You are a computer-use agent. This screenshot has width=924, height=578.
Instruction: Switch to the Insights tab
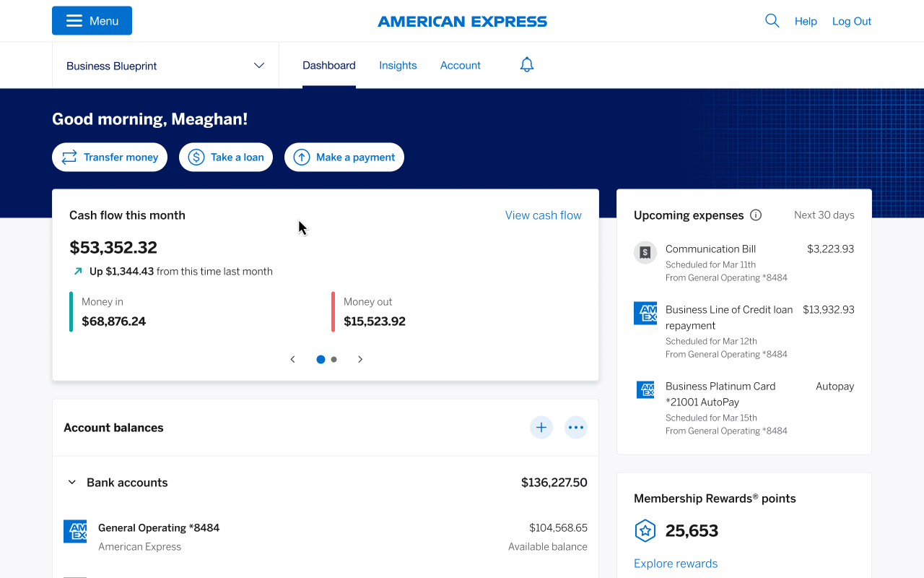pos(398,66)
